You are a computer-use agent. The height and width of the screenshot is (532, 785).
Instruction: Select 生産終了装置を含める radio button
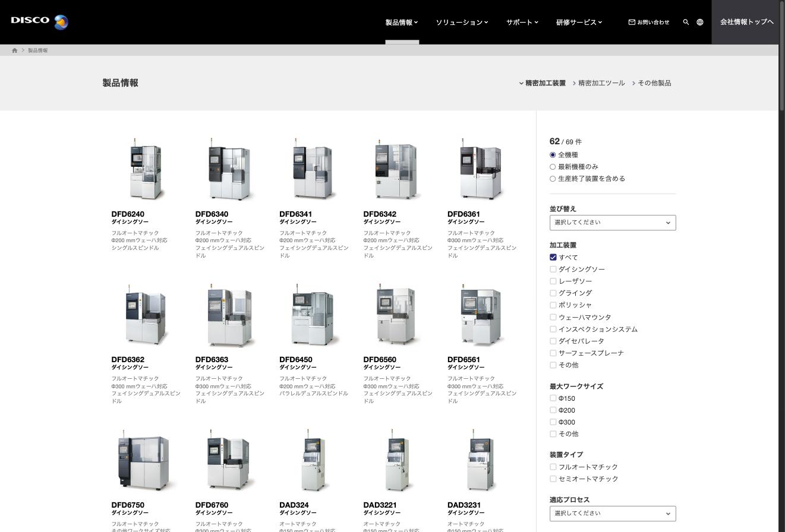(x=553, y=179)
